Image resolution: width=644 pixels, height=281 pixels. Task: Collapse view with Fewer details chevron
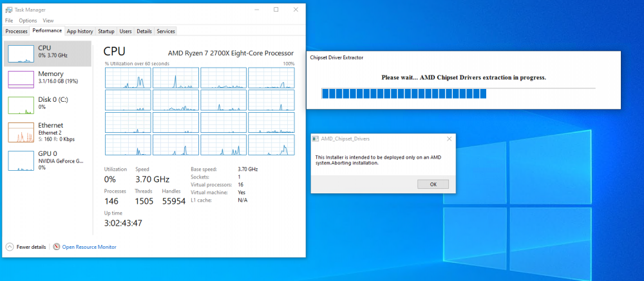(10, 247)
